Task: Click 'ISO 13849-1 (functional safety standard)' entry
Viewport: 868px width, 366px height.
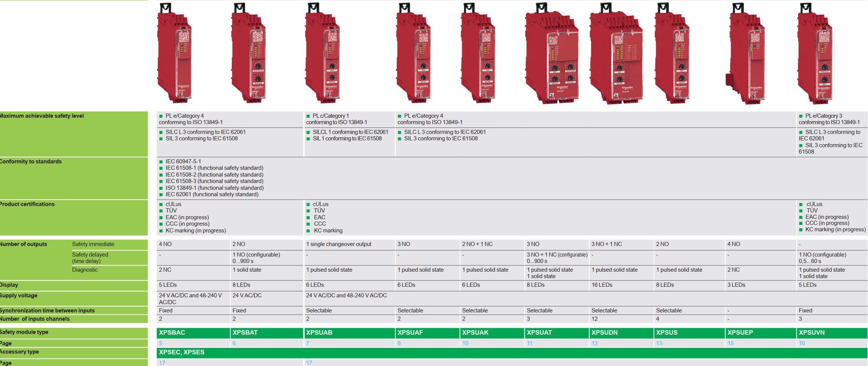Action: click(x=214, y=188)
